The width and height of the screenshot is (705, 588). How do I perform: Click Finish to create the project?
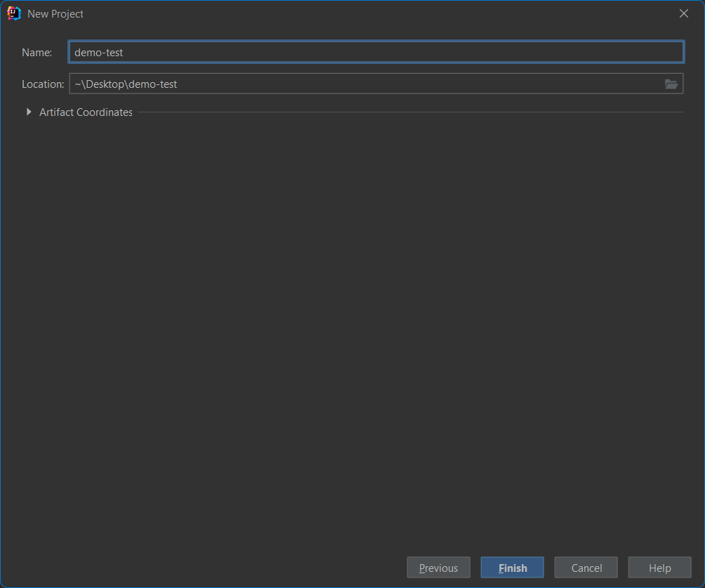pos(512,568)
